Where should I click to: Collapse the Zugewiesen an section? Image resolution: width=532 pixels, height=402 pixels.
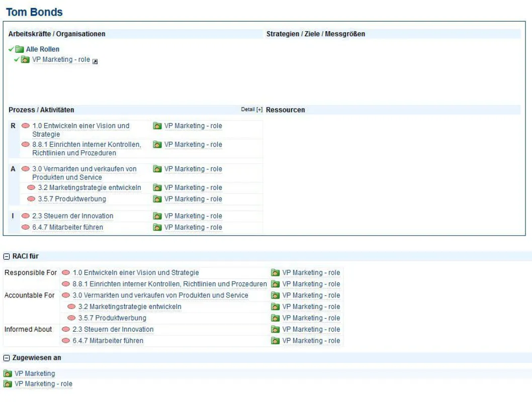tap(7, 358)
